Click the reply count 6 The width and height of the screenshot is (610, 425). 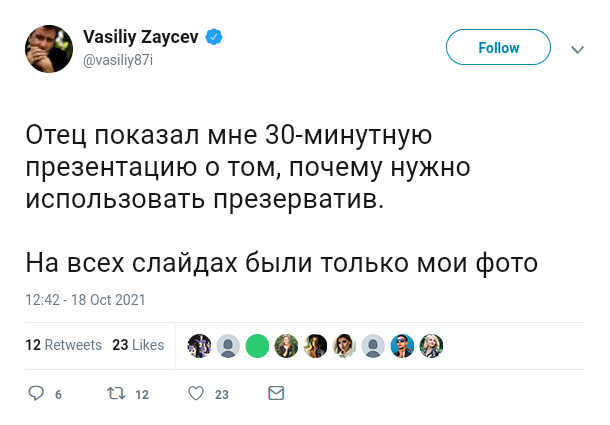[x=59, y=395]
